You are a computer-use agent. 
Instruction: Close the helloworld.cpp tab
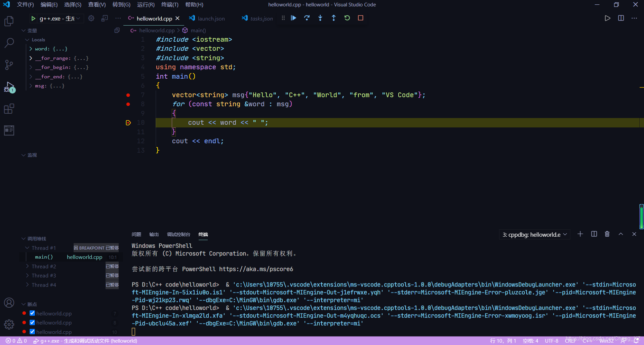pyautogui.click(x=177, y=18)
